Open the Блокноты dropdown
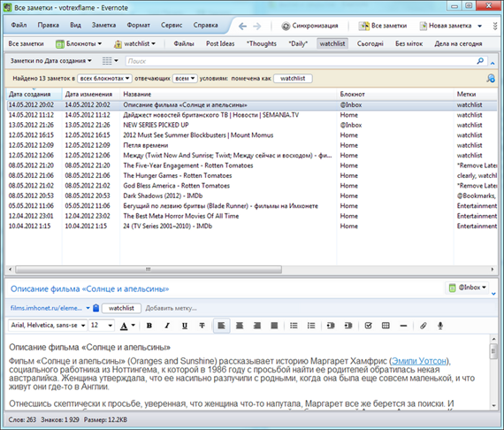504x430 pixels. click(x=79, y=43)
